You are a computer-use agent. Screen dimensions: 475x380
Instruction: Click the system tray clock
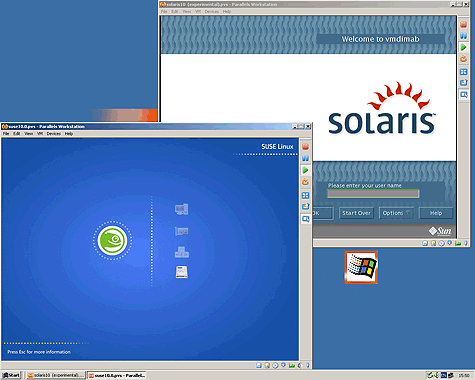(x=464, y=375)
